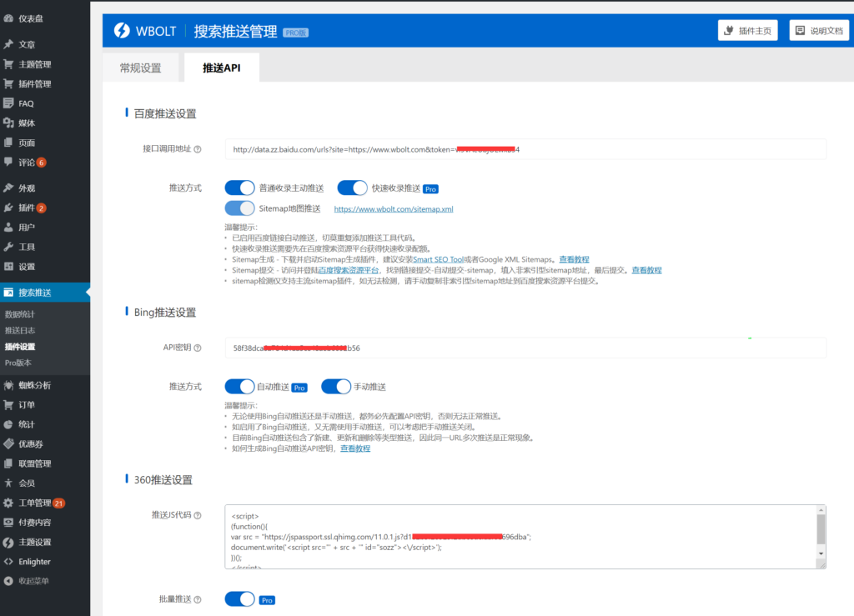
Task: Click help icon beside 接口调用地址
Action: (198, 149)
